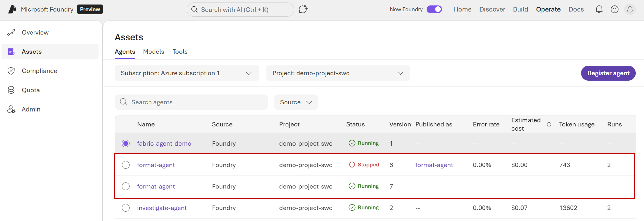Open the fabric-agent-demo agent link
This screenshot has height=221, width=644.
tap(164, 143)
